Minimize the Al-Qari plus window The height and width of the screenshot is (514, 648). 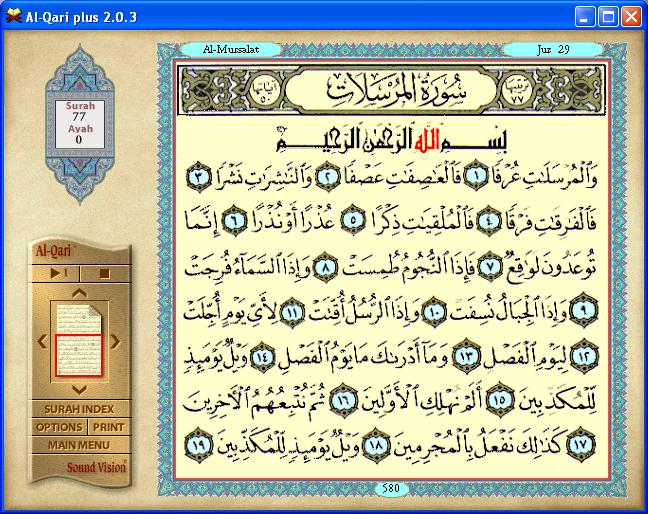[585, 17]
